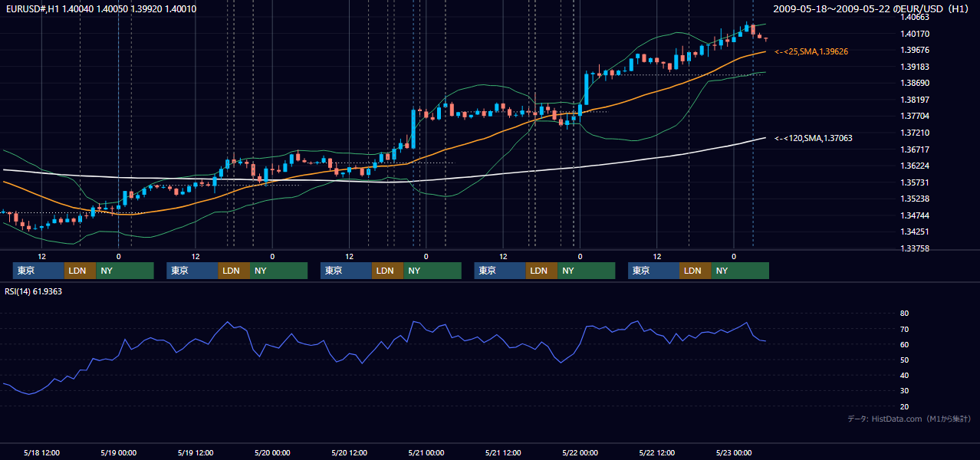The width and height of the screenshot is (980, 460).
Task: Click the RSI 40 level label
Action: pyautogui.click(x=904, y=376)
